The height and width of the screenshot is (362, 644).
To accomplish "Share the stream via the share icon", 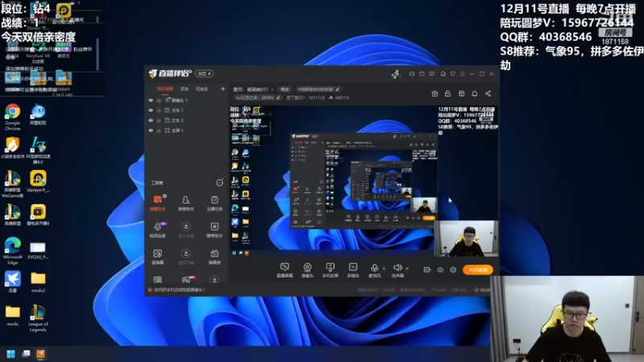I will click(x=488, y=93).
